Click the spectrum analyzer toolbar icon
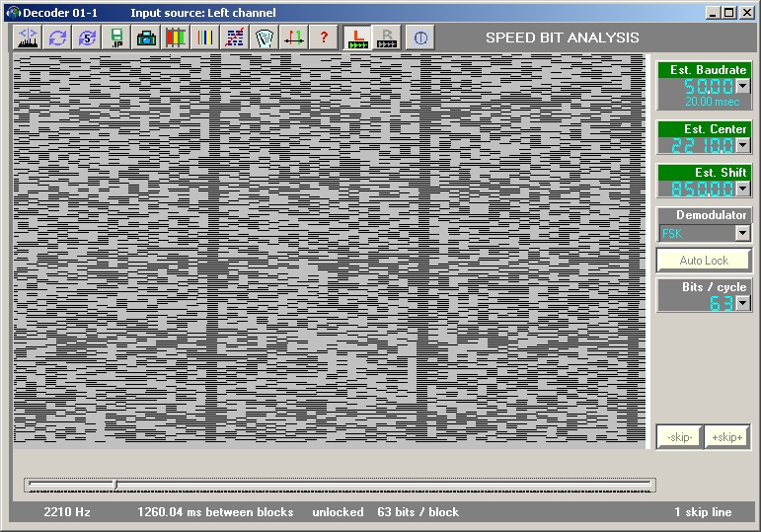The width and height of the screenshot is (761, 532). click(x=28, y=38)
